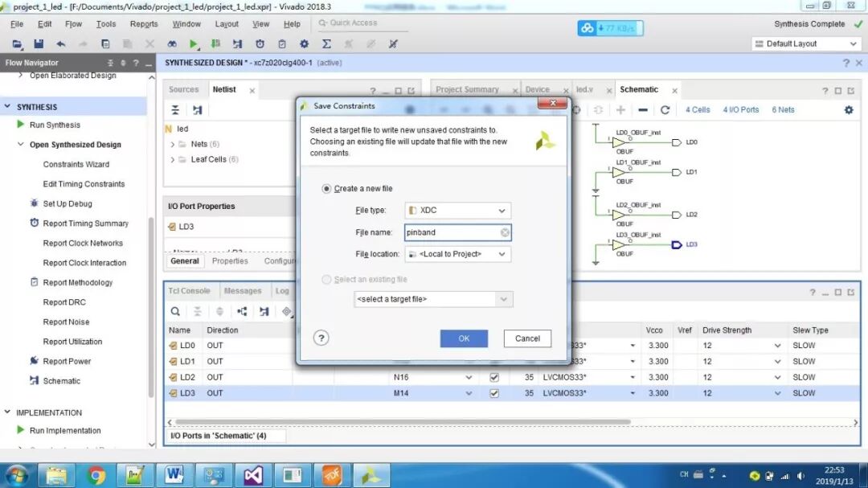Click Report Utilization link
The image size is (868, 488).
coord(72,341)
